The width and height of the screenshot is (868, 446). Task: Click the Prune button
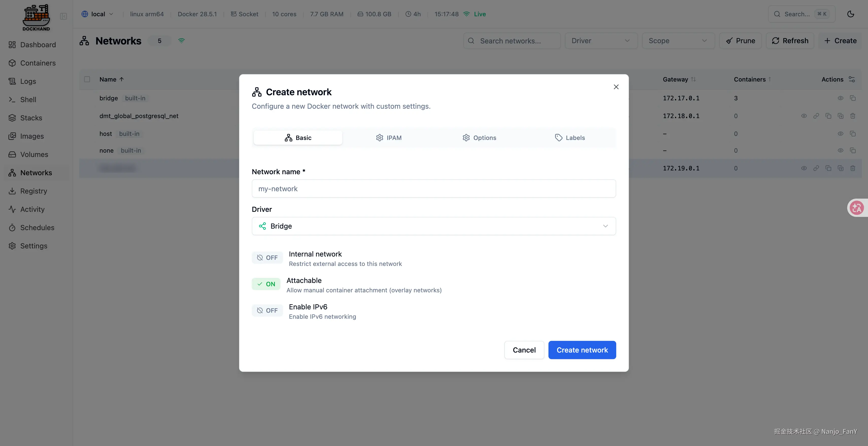[x=740, y=41]
